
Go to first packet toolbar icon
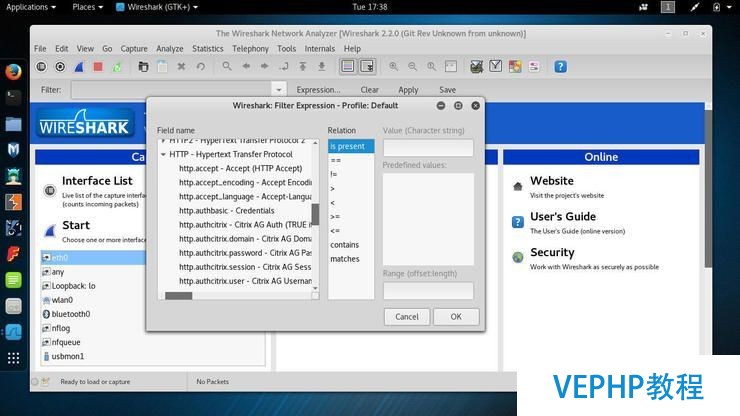pos(303,67)
